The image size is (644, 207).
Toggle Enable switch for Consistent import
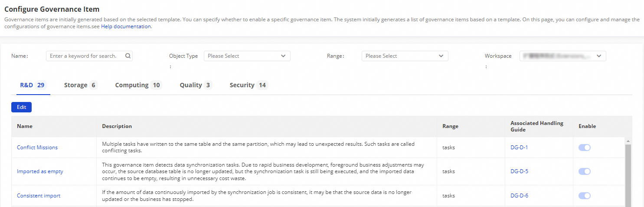click(x=585, y=196)
